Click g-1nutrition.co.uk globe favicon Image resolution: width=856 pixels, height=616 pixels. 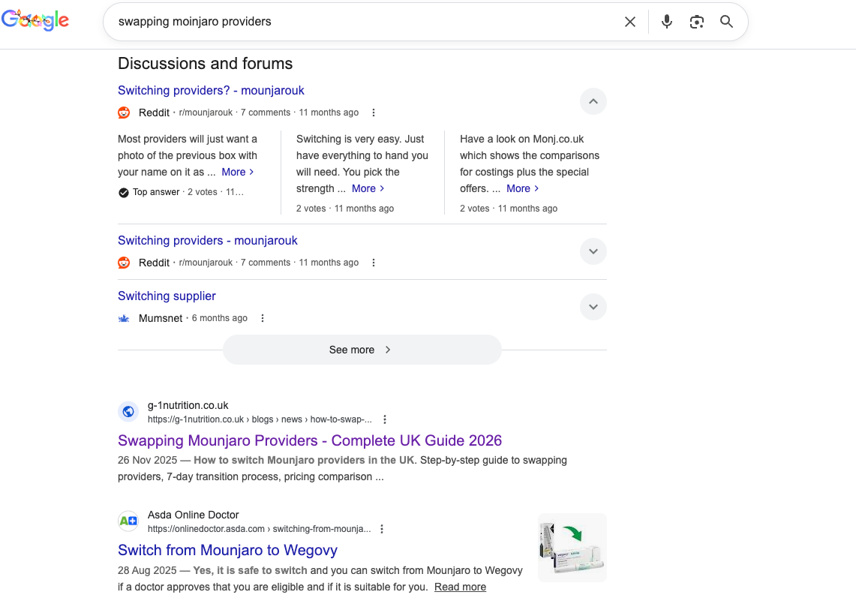pyautogui.click(x=128, y=412)
